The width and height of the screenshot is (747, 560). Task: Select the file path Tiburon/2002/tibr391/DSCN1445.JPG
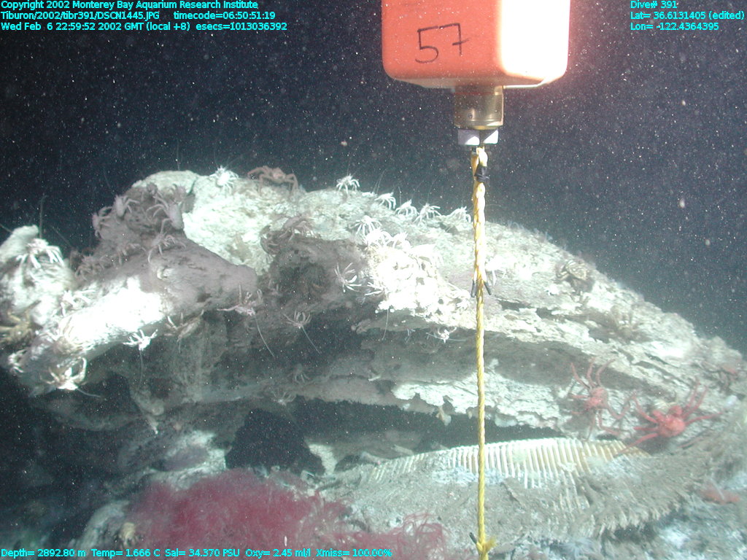[x=80, y=15]
